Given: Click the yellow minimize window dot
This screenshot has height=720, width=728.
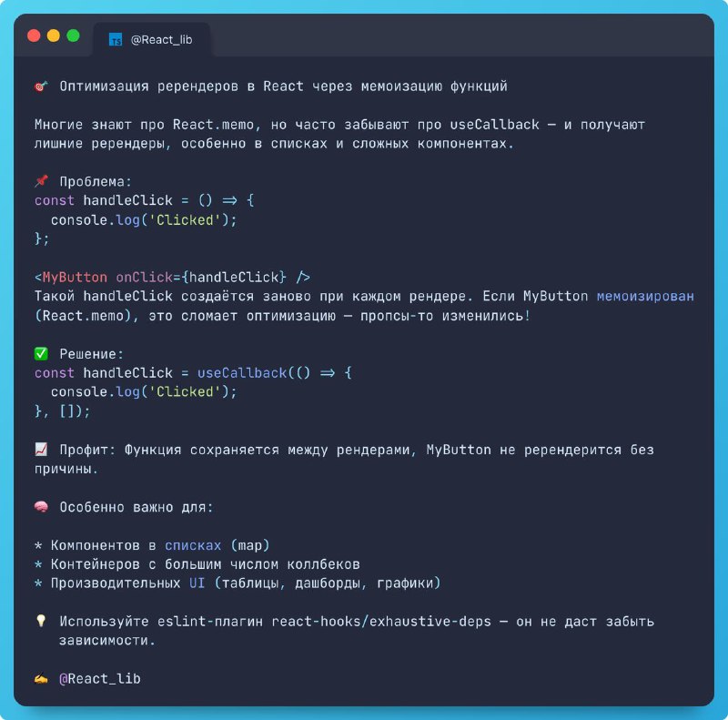Looking at the screenshot, I should tap(54, 35).
